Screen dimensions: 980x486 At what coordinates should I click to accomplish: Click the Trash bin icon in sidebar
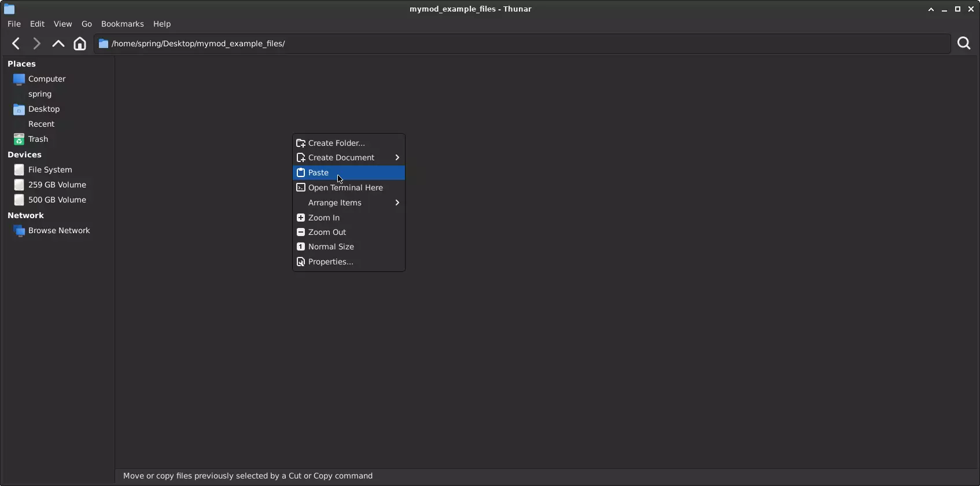[19, 139]
